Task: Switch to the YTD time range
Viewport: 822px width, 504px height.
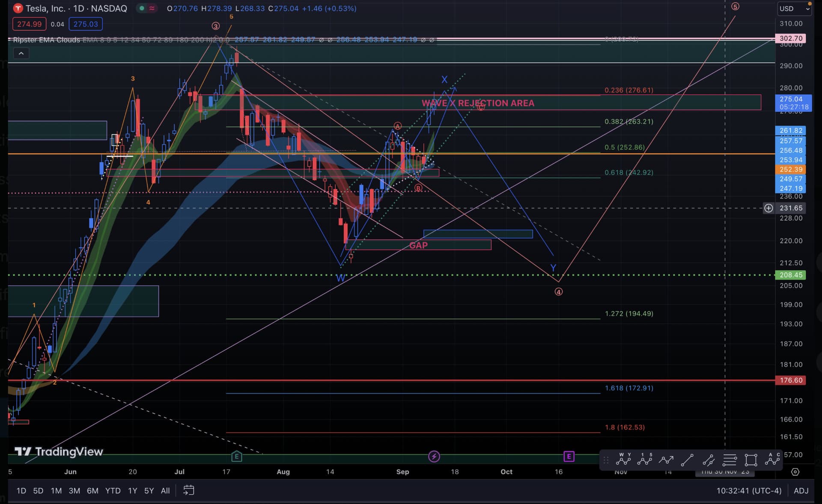Action: [113, 491]
